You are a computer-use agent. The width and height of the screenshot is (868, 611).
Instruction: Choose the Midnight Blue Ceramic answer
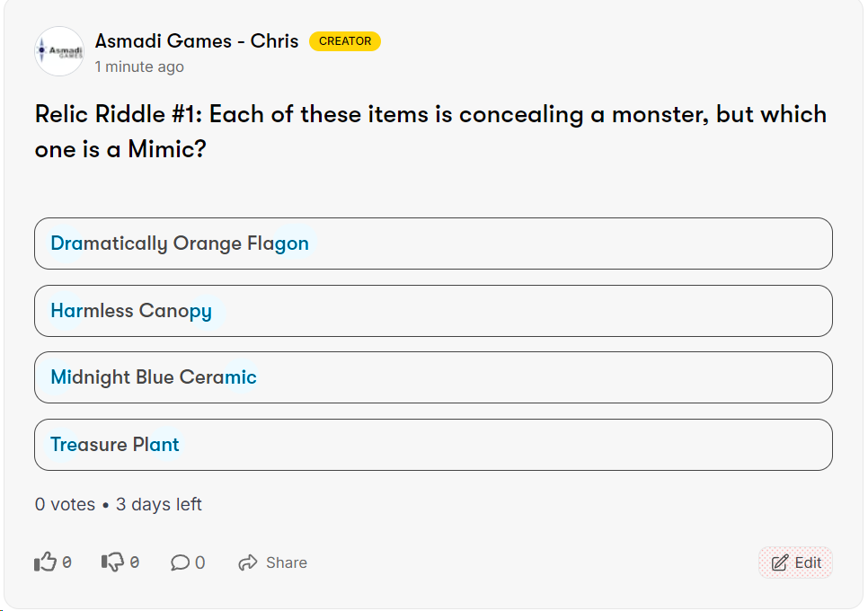pos(433,377)
